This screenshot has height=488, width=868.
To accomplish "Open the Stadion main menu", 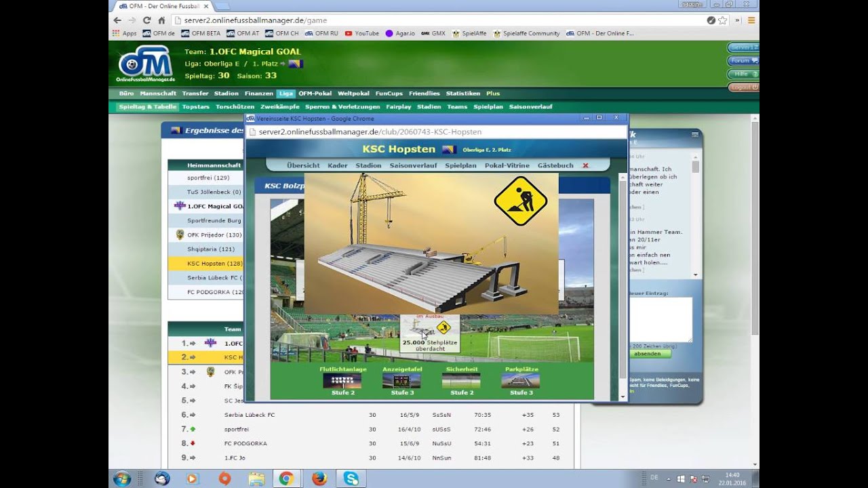I will (226, 94).
